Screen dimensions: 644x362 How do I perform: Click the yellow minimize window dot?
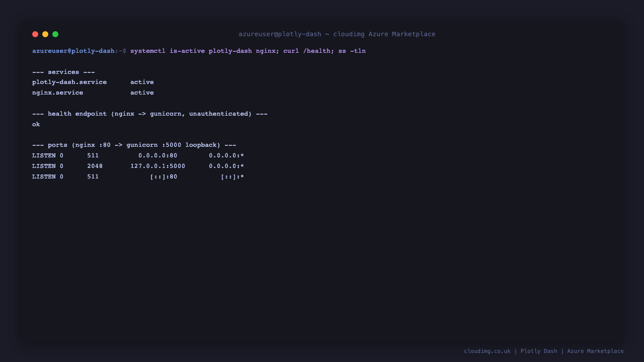coord(45,34)
